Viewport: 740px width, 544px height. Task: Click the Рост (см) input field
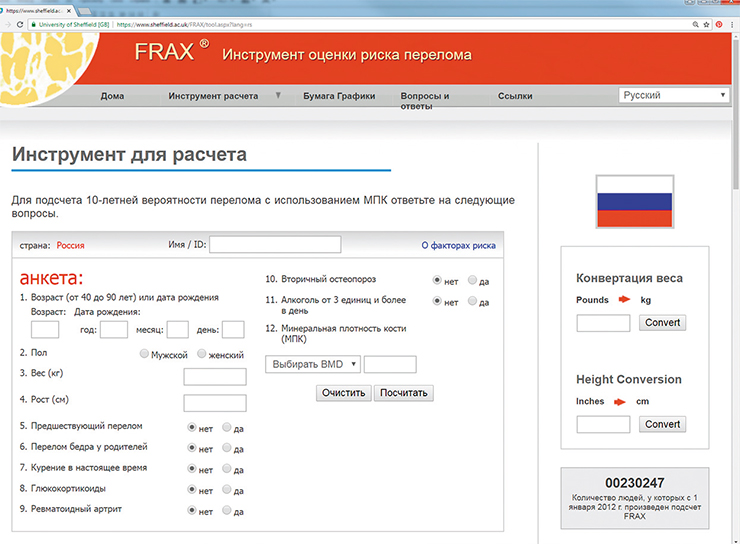pyautogui.click(x=215, y=403)
